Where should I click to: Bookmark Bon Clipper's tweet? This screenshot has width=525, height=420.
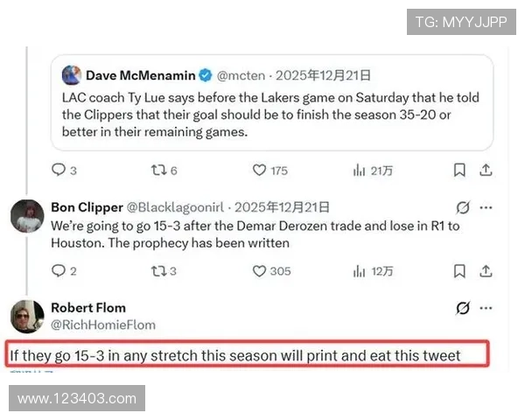[x=459, y=270]
